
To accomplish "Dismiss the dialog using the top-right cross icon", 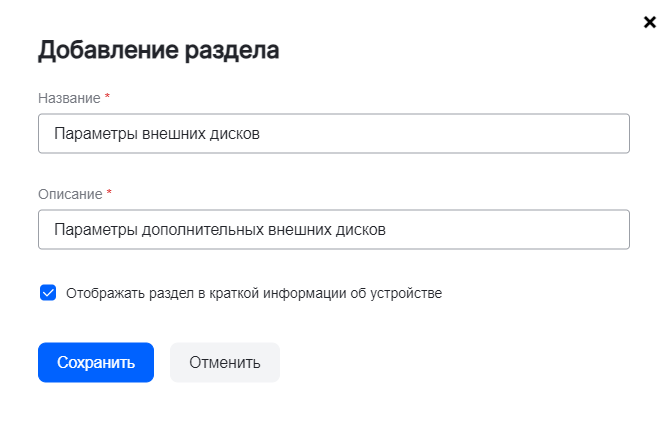I will [649, 22].
